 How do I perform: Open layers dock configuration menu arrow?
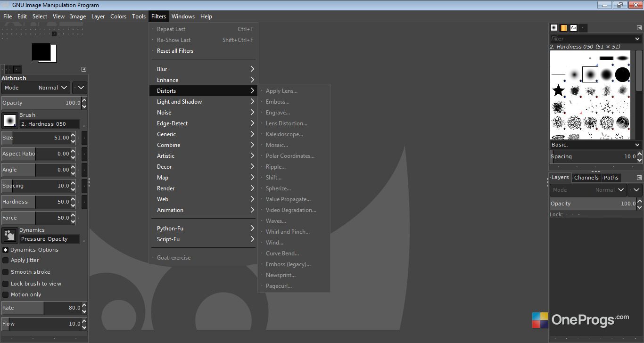[x=639, y=178]
